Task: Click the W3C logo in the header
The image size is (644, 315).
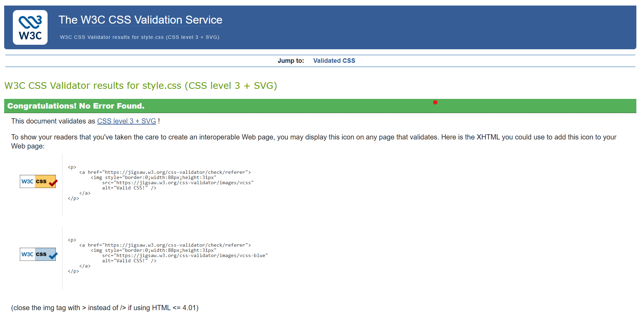Action: (x=30, y=27)
